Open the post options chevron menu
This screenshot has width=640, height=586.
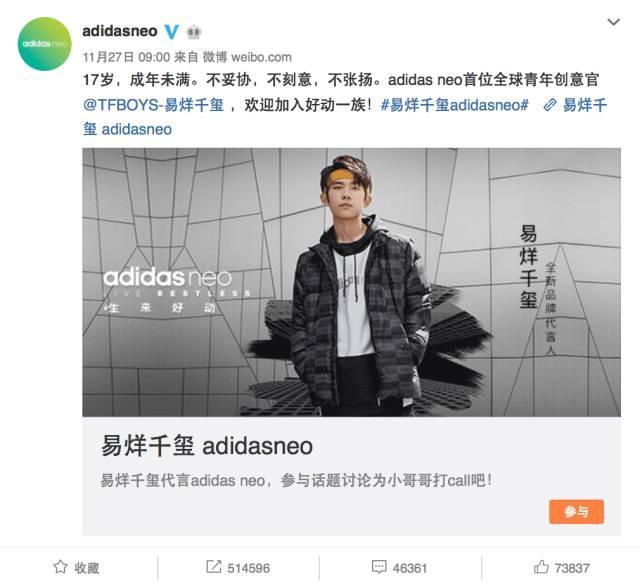(x=613, y=22)
